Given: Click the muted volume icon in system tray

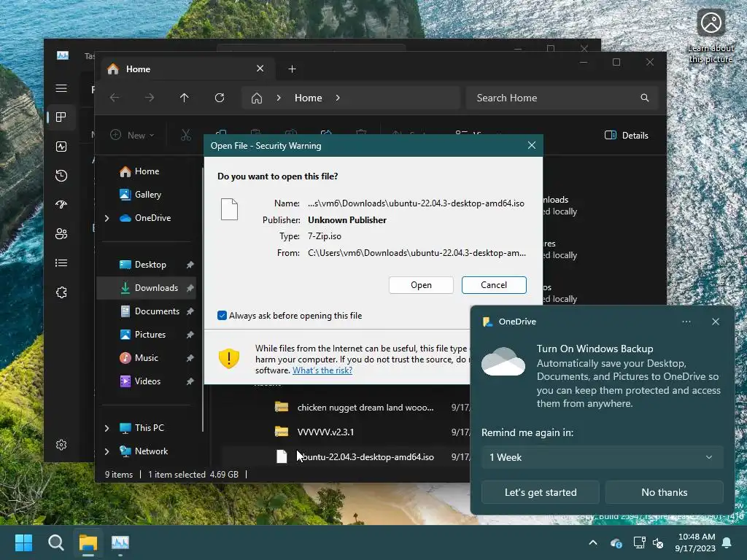Looking at the screenshot, I should pyautogui.click(x=658, y=542).
